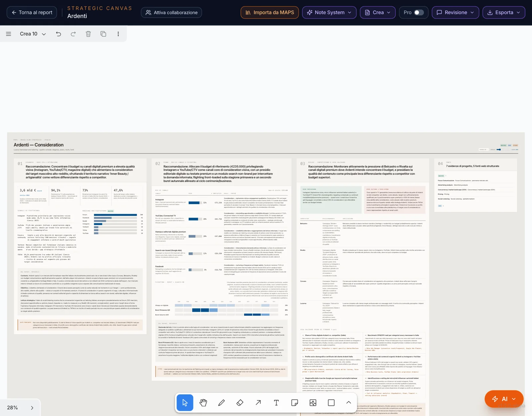Insert an image with image tool
The height and width of the screenshot is (416, 532).
point(313,403)
